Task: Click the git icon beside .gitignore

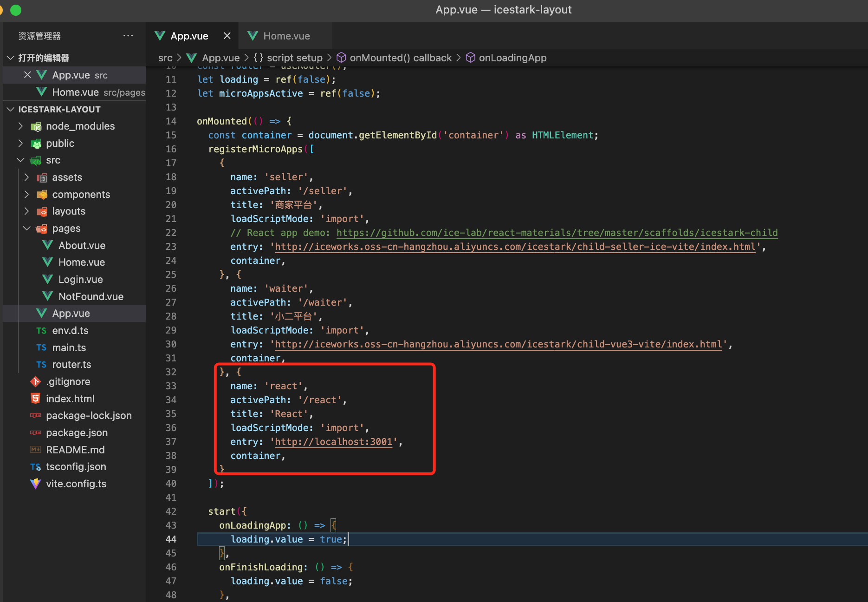Action: point(36,382)
